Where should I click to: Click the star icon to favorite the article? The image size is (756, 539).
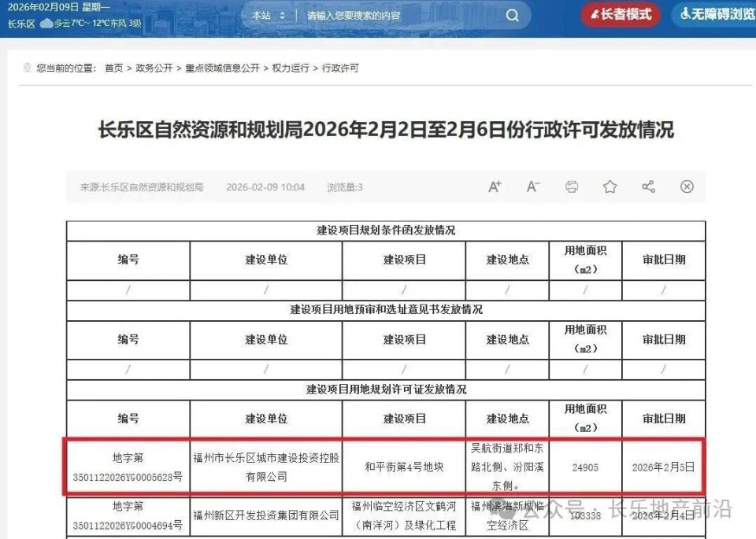coord(610,186)
